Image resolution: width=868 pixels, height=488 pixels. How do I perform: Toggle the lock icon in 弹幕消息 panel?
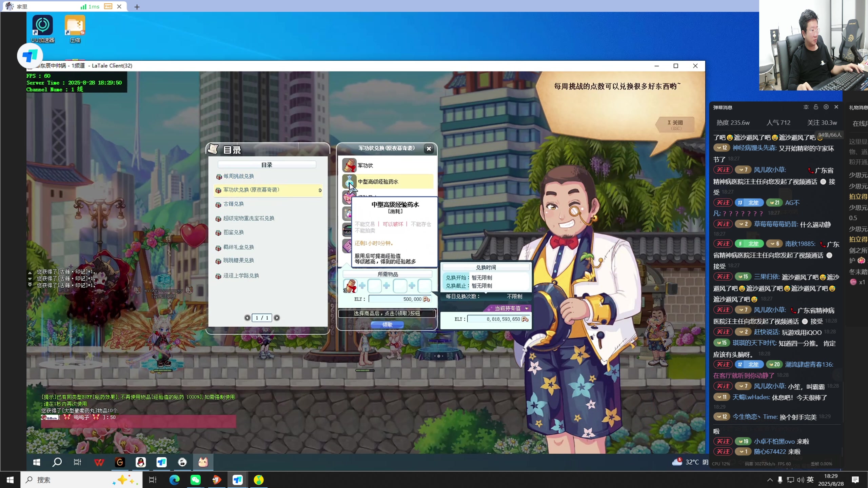[x=816, y=107]
